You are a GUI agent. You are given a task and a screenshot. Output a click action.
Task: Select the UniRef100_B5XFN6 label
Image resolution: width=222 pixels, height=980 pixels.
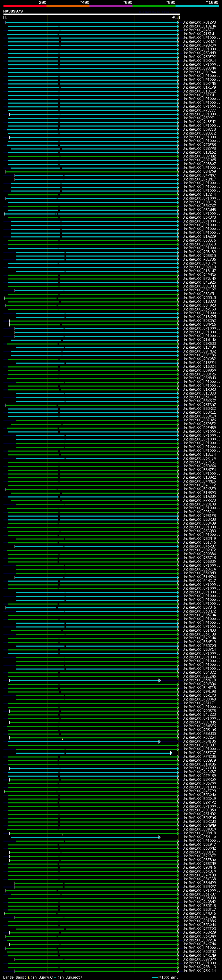click(199, 84)
